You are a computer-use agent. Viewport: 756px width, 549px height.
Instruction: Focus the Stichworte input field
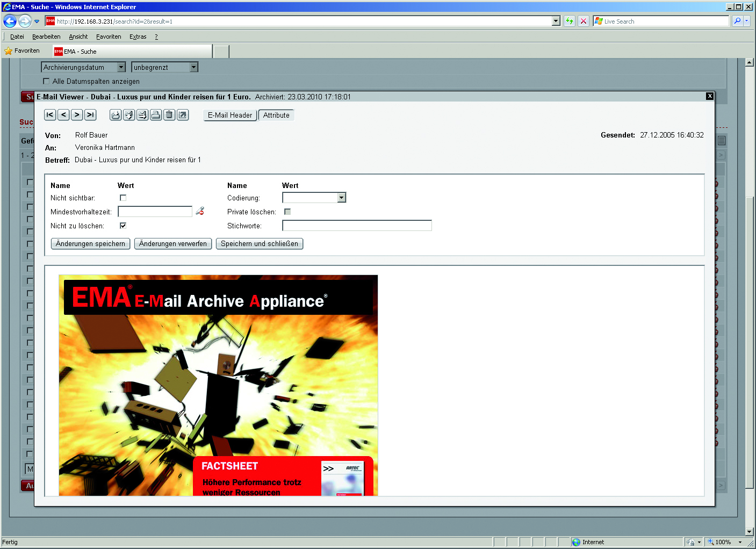357,226
